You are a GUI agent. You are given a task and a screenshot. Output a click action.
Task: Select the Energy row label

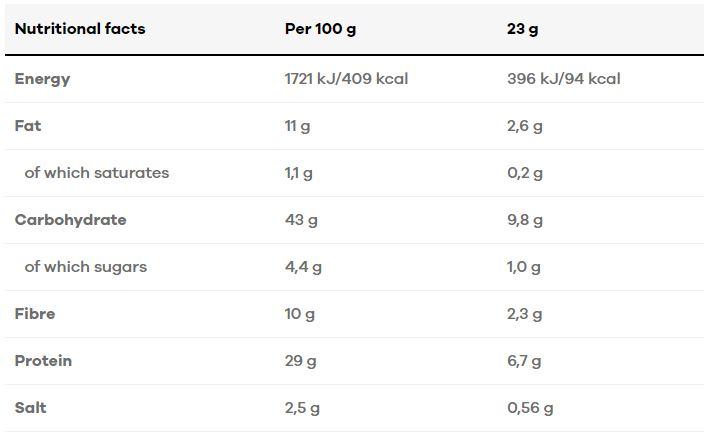click(x=42, y=78)
